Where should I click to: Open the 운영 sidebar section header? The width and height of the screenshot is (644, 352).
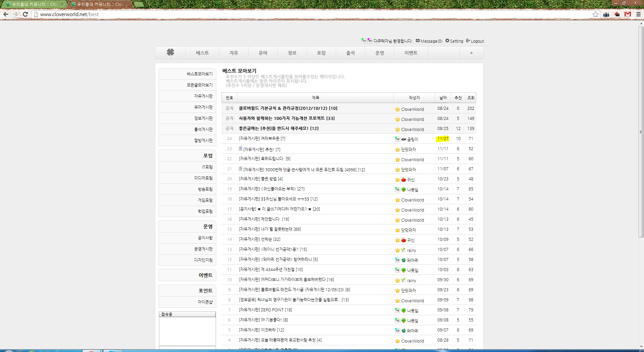[208, 226]
